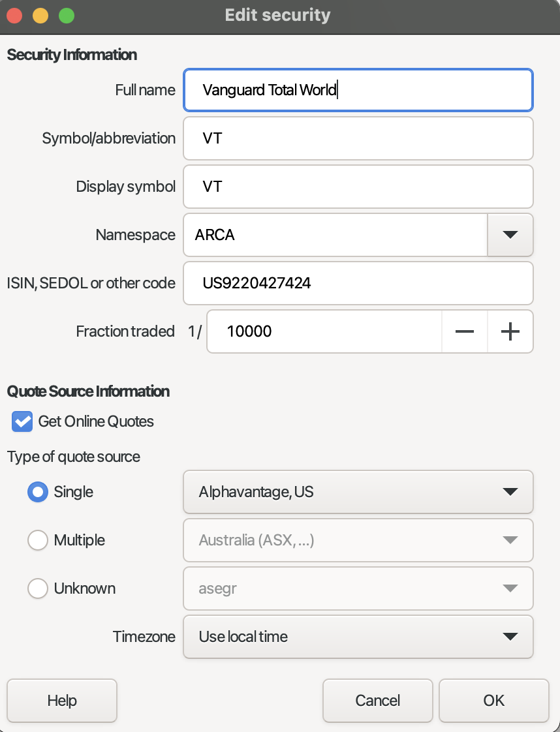Increase Fraction traded with plus button
Screen dimensions: 560x732
pos(510,331)
